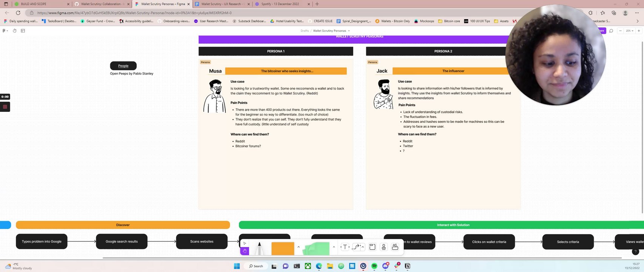Close the BUILD AND SCOPE tab
The image size is (644, 272).
pos(68,4)
